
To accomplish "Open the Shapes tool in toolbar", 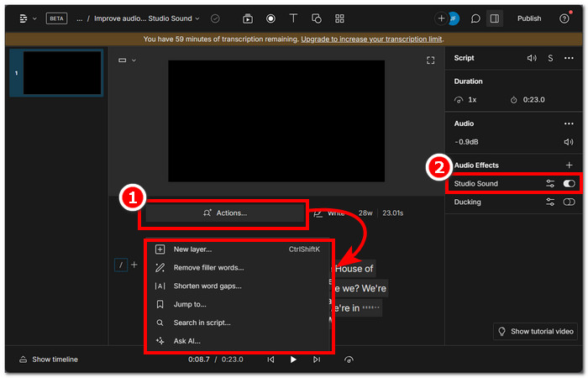I will click(x=316, y=18).
